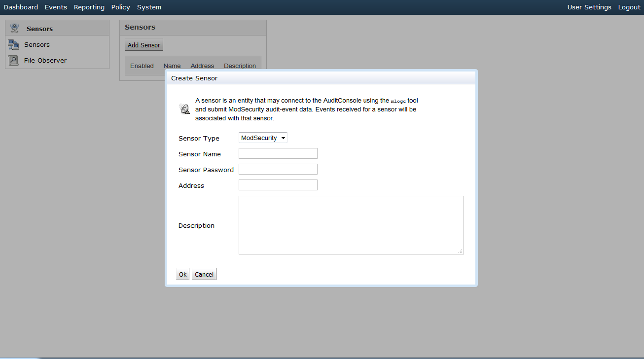Screen dimensions: 644x359
Task: Click the Name column header
Action: tap(172, 66)
